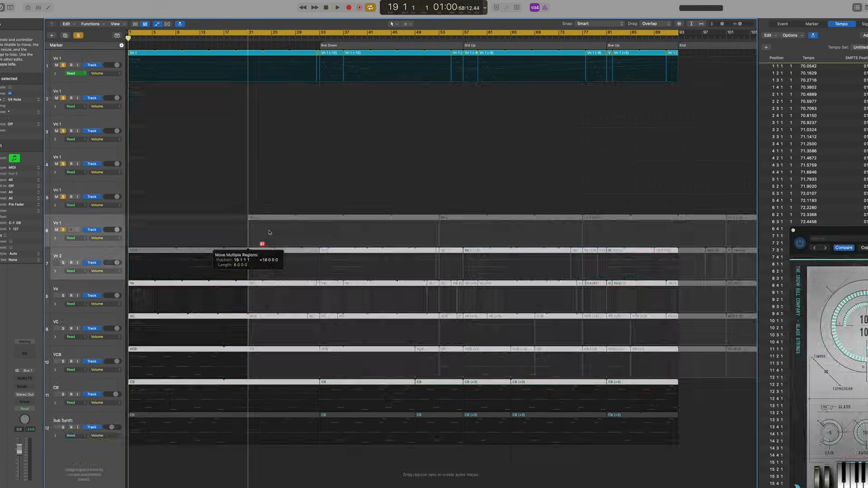This screenshot has width=868, height=488.
Task: Mute the Vs track
Action: tap(56, 295)
